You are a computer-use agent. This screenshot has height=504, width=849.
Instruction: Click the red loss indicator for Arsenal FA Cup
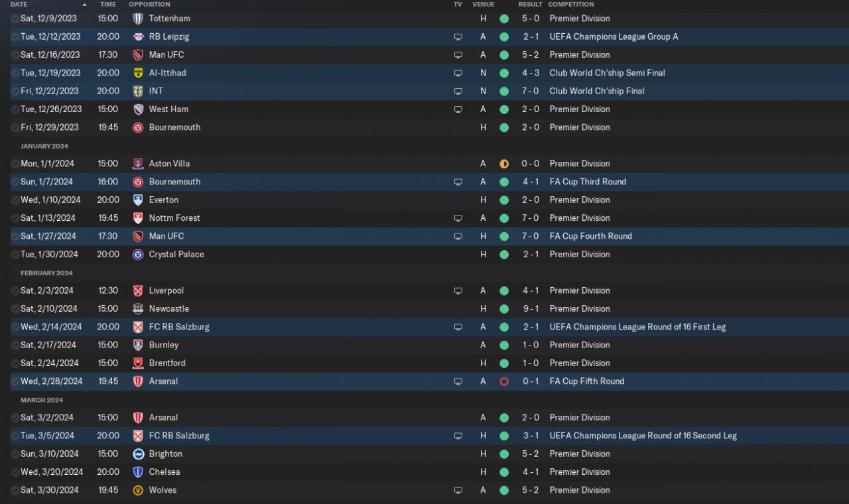click(504, 381)
